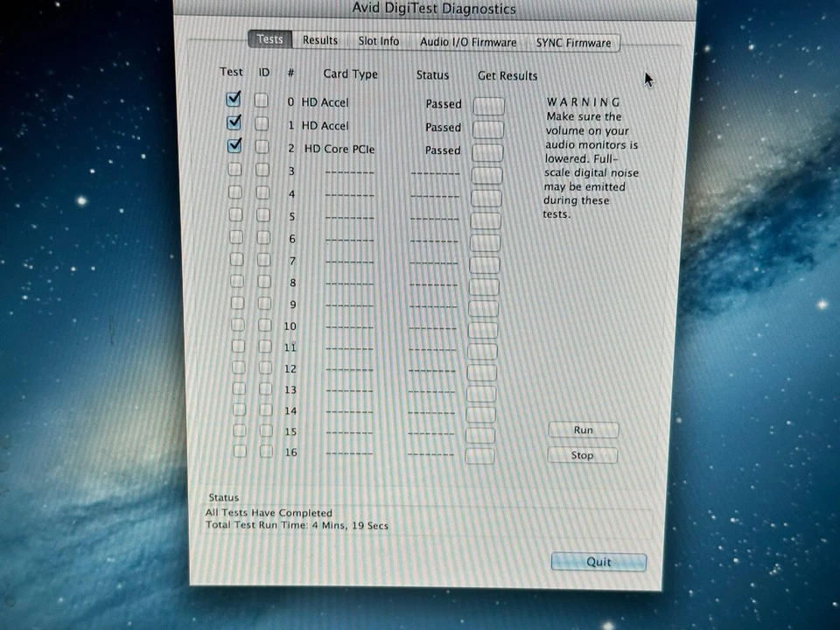Click the Card Type column header
The image size is (840, 630).
tap(350, 73)
